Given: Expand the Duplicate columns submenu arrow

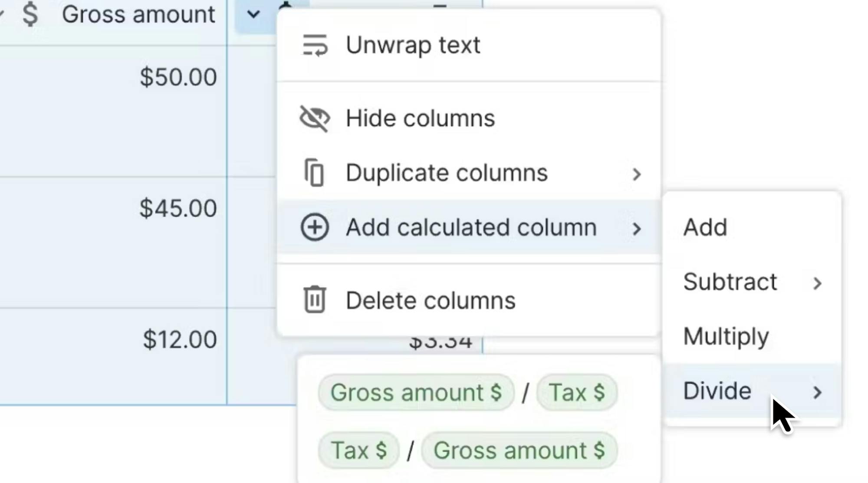Looking at the screenshot, I should (x=636, y=174).
